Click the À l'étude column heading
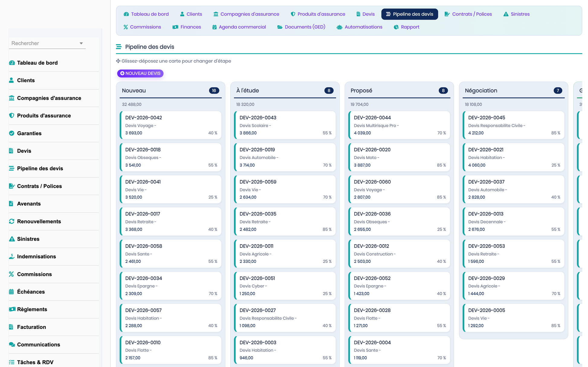The image size is (588, 367). tap(247, 91)
